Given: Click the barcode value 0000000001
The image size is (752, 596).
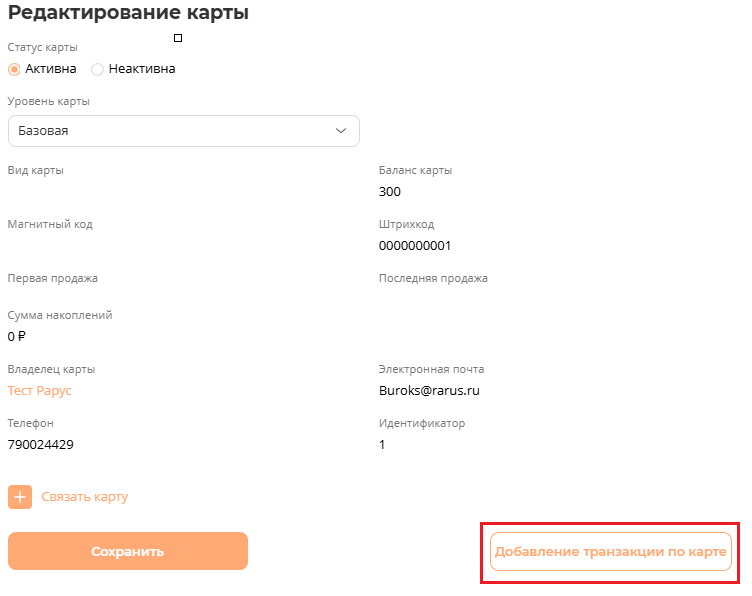Looking at the screenshot, I should point(415,245).
